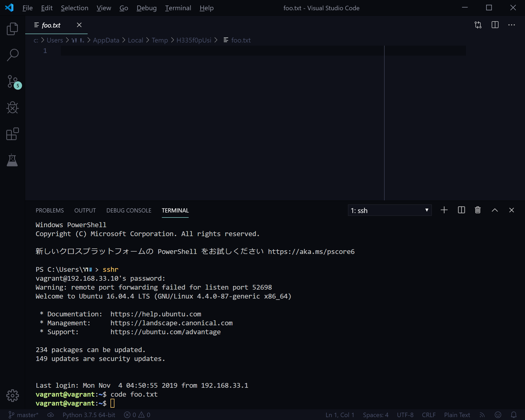This screenshot has height=420, width=525.
Task: Open the notifications bell in the status bar
Action: coord(514,415)
